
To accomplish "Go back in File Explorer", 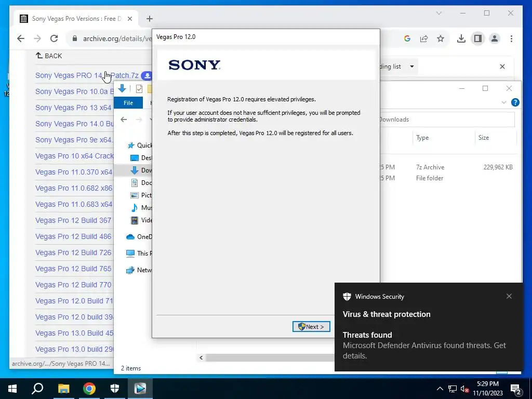I will click(x=124, y=119).
